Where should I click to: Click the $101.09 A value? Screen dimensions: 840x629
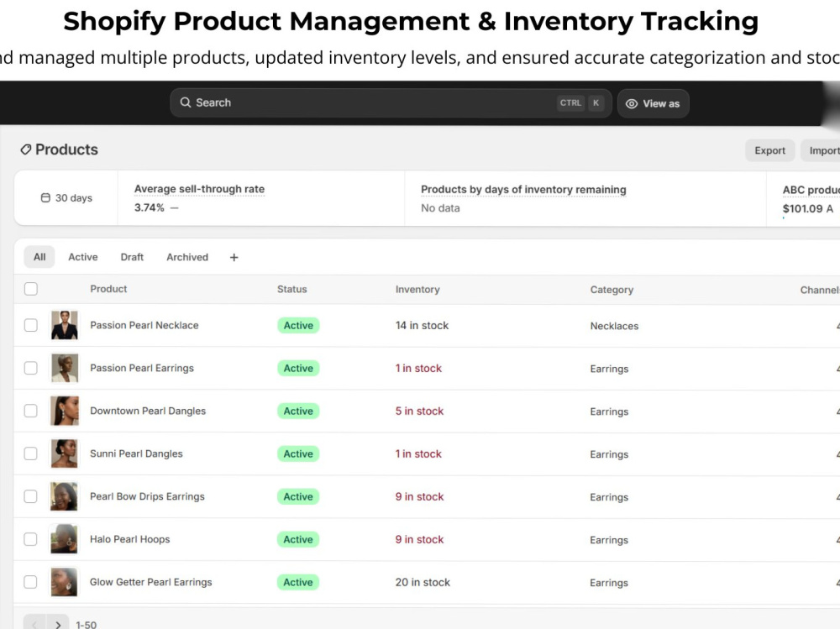[808, 208]
